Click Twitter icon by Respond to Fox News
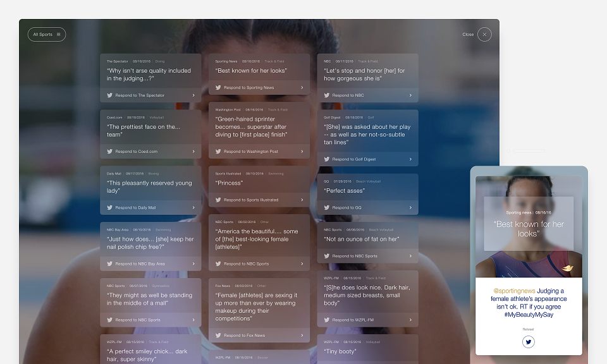 point(218,336)
